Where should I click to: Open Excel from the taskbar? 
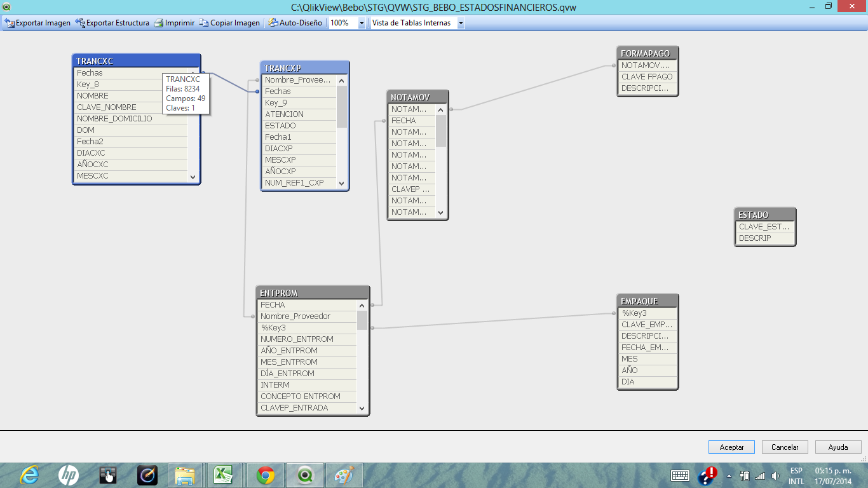click(x=222, y=475)
